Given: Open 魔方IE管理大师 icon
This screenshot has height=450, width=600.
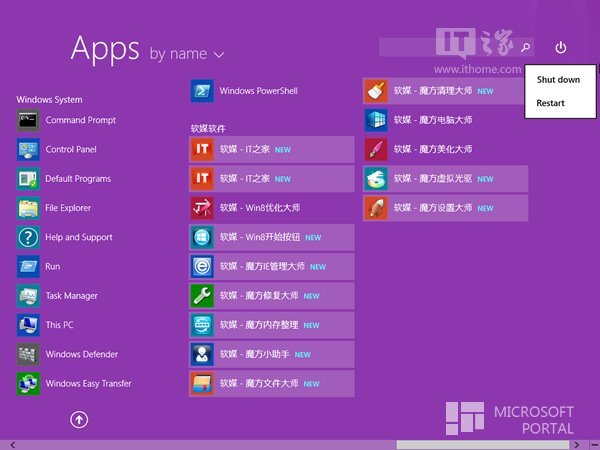Looking at the screenshot, I should pyautogui.click(x=202, y=267).
